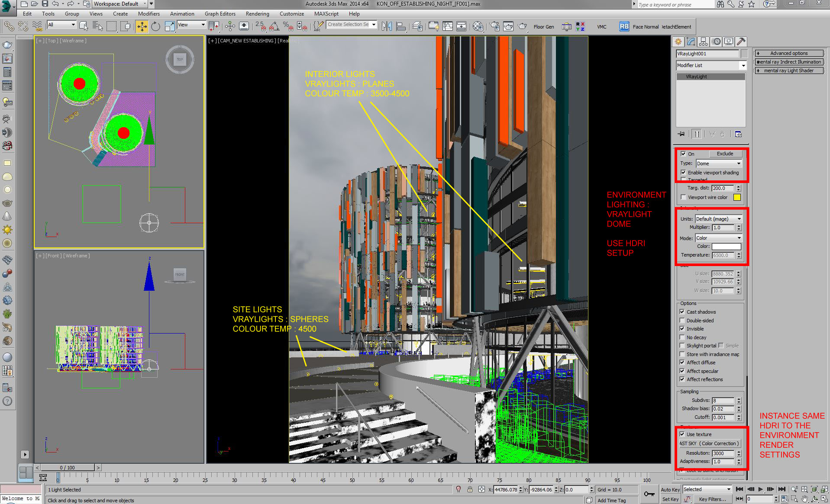Click the yellow viewport wire color swatch
Screen dimensions: 830x504
click(x=737, y=197)
